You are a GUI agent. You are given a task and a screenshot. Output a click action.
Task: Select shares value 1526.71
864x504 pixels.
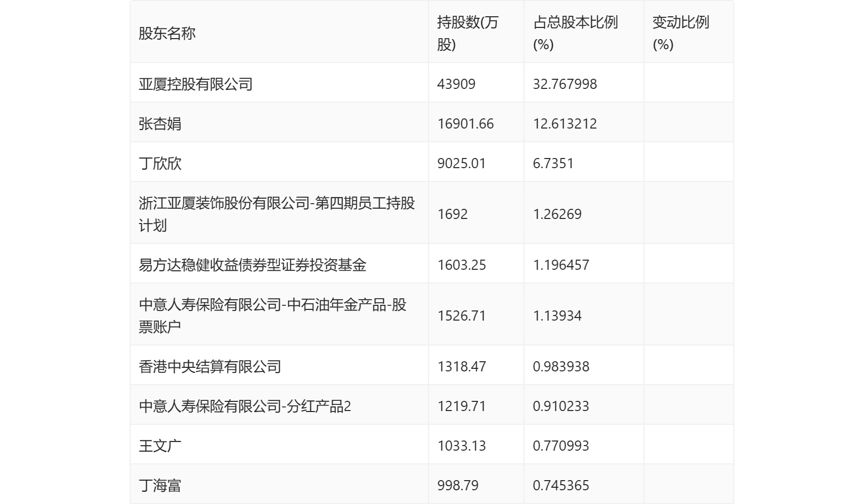pos(461,316)
